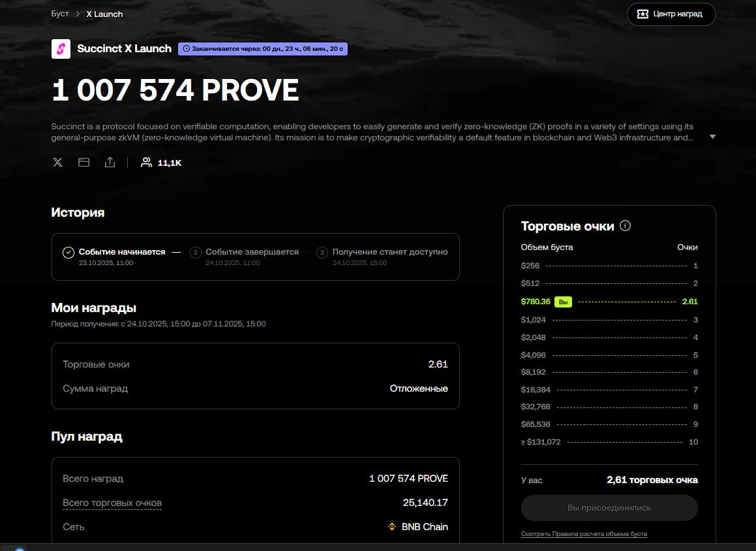Click the participants icon beside 11,1K
This screenshot has width=756, height=551.
click(x=147, y=163)
